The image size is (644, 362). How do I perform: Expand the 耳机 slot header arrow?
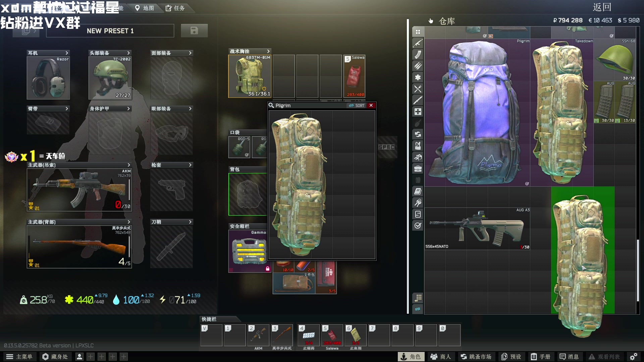point(67,53)
